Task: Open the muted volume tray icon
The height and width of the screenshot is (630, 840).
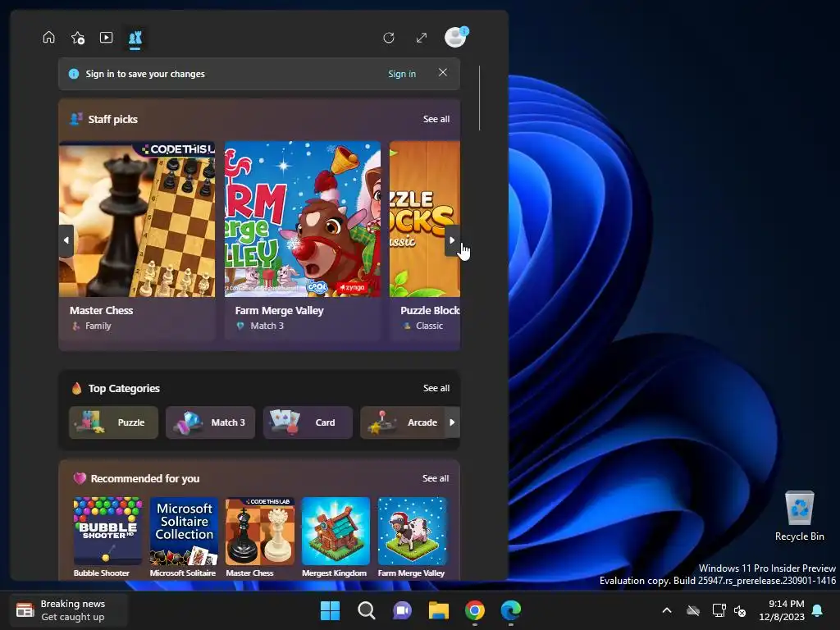Action: (x=740, y=610)
